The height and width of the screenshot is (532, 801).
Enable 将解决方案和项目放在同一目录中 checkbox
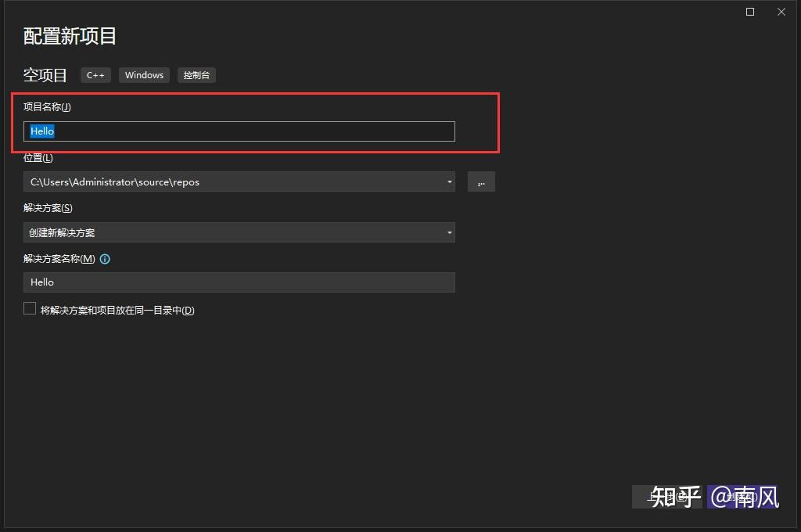pos(30,309)
